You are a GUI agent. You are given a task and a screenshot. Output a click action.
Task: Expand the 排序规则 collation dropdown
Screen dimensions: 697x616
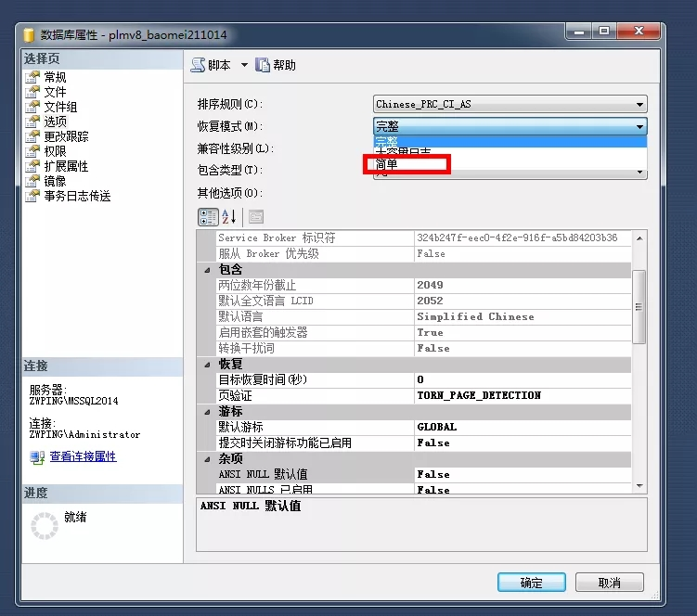tap(639, 105)
